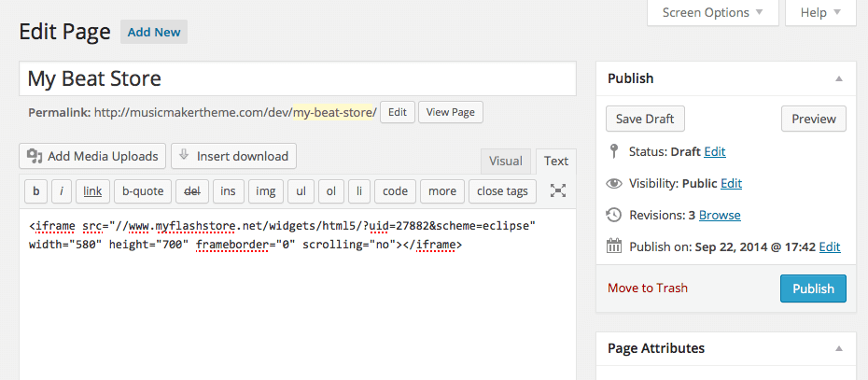Switch to the Visual editor tab
868x380 pixels.
point(506,162)
